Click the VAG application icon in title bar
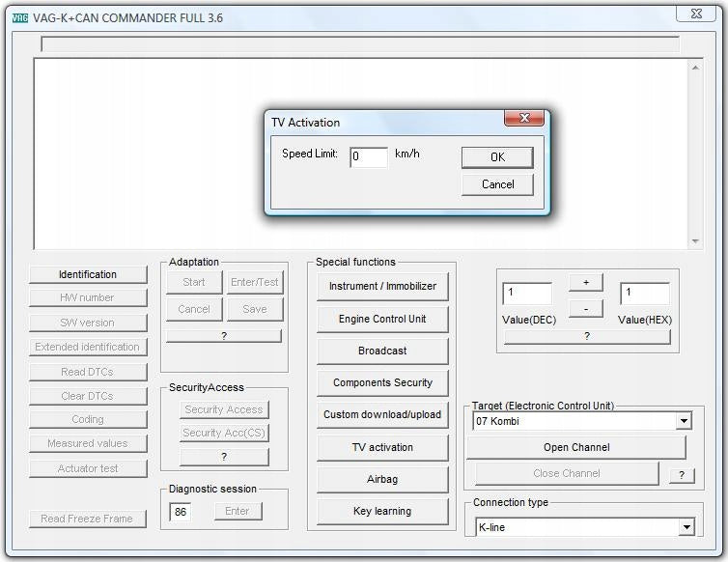 click(x=20, y=18)
